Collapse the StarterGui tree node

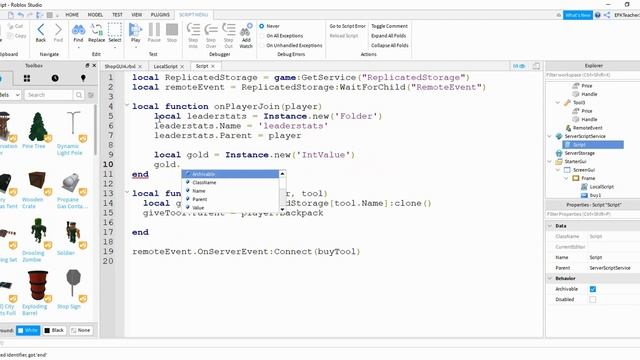550,161
